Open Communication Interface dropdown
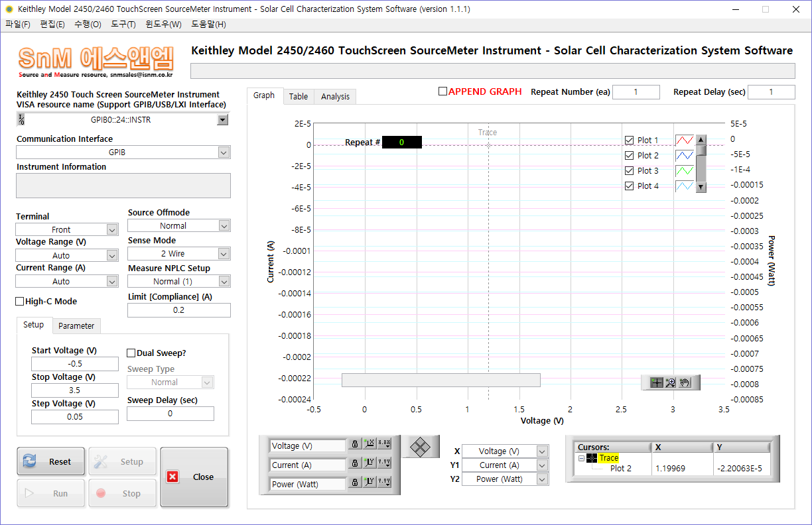 tap(224, 152)
